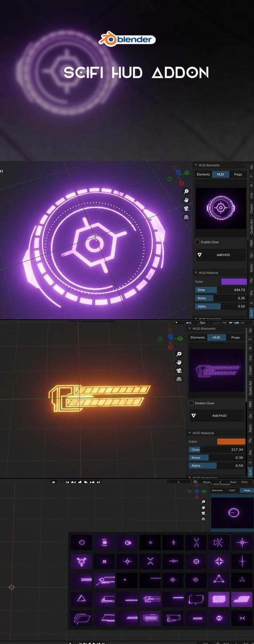Toggle Enable Glow in the orange HUD panel
254x644 pixels.
pyautogui.click(x=191, y=403)
